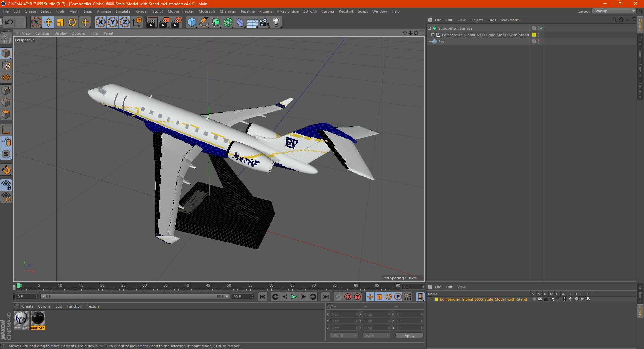
Task: Add a Camera object
Action: pos(264,22)
